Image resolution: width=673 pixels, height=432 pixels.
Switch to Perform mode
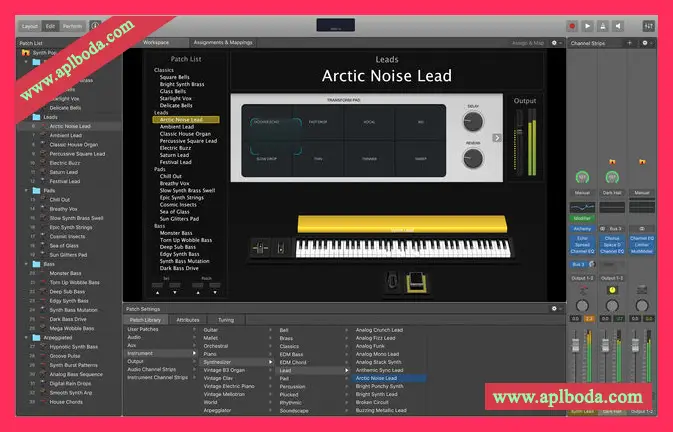73,24
